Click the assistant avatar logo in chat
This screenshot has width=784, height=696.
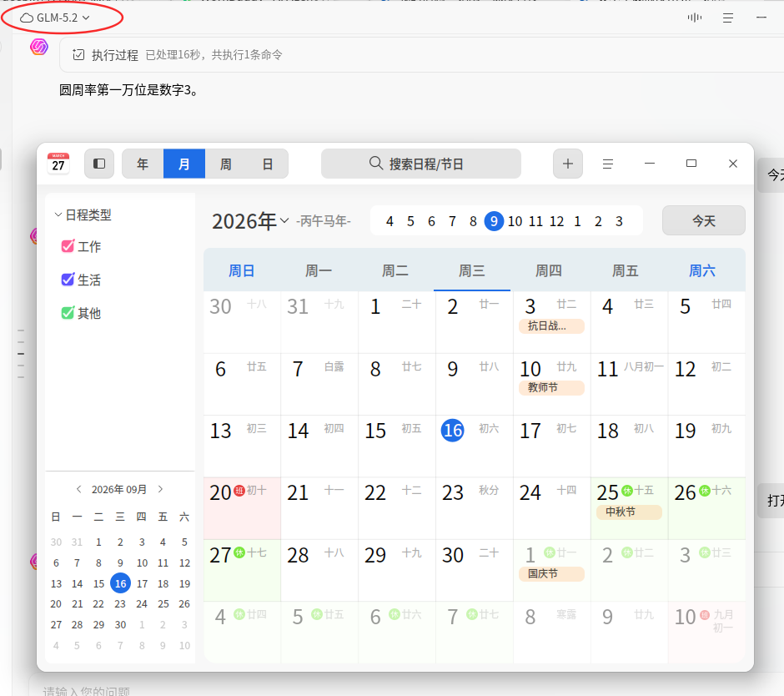[39, 47]
